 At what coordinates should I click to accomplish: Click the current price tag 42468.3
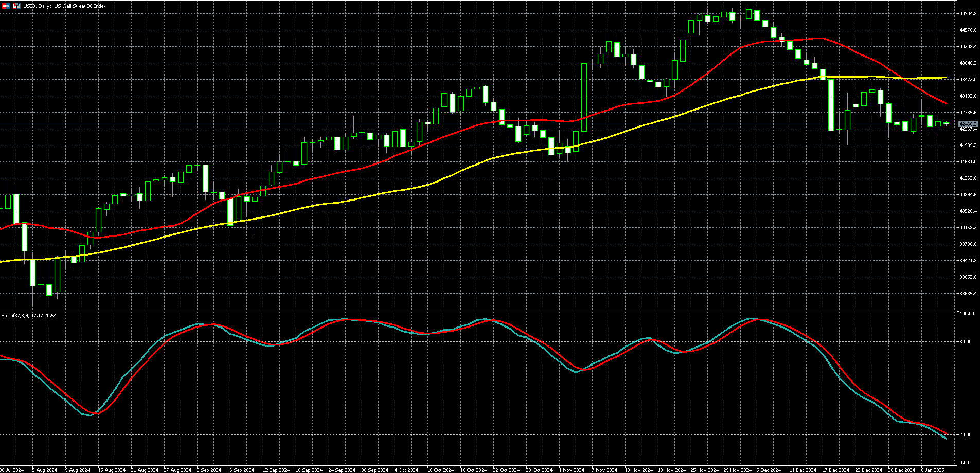click(968, 124)
